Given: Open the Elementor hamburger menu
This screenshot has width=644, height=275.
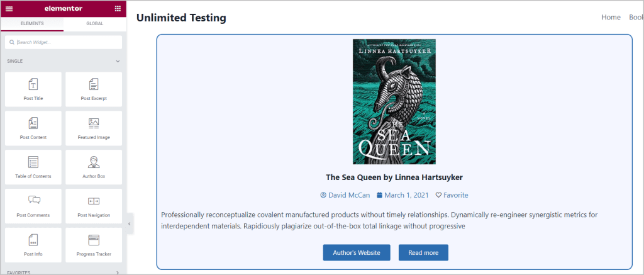Looking at the screenshot, I should (9, 9).
